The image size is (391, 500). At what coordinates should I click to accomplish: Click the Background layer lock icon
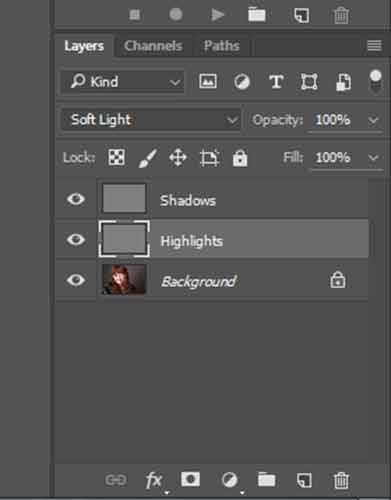point(338,279)
